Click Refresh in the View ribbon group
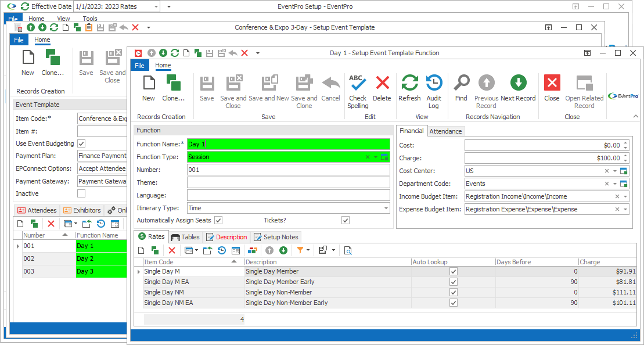 (409, 88)
